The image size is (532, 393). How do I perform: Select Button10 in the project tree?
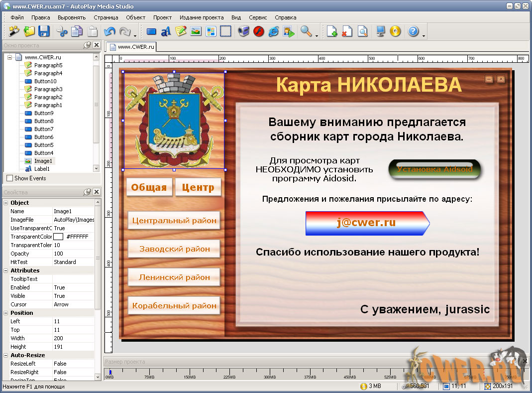point(45,81)
